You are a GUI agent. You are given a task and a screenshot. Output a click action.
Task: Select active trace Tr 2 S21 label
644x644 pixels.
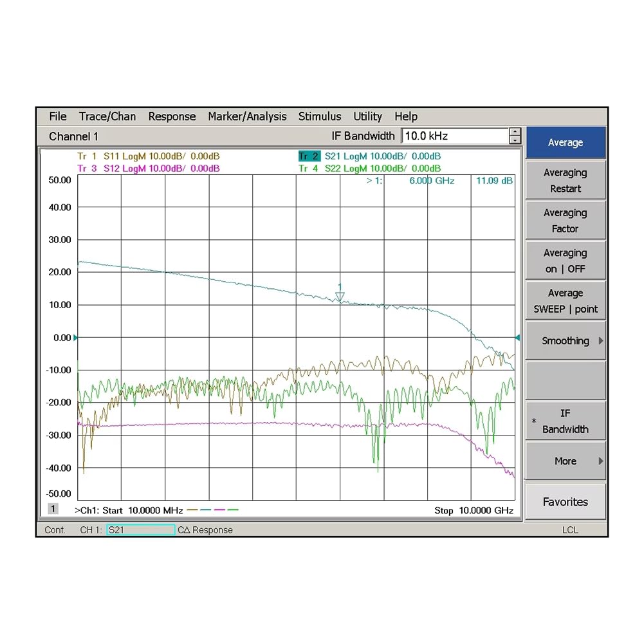pos(370,156)
